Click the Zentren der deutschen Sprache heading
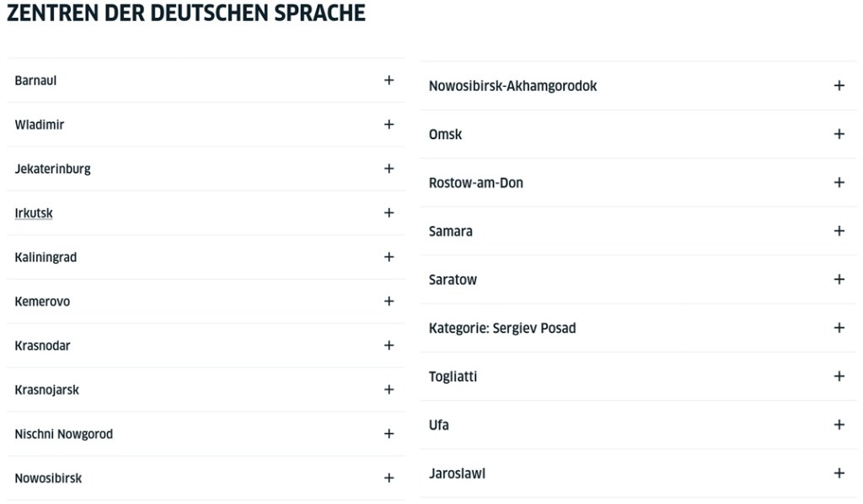The height and width of the screenshot is (504, 863). point(186,13)
